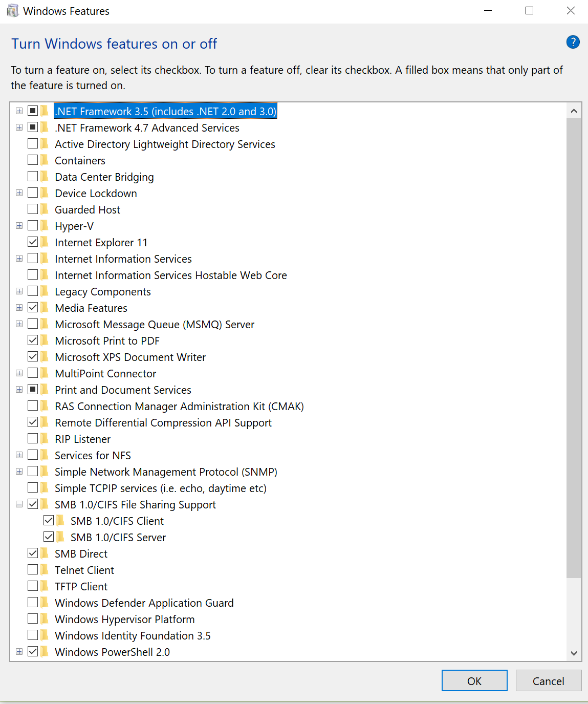
Task: Click folder icon beside MultiPoint Connector
Action: [x=45, y=373]
